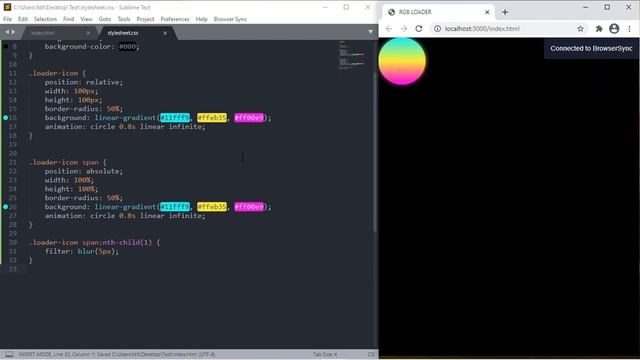
Task: Click Tab Size 4 in status bar
Action: pos(325,354)
